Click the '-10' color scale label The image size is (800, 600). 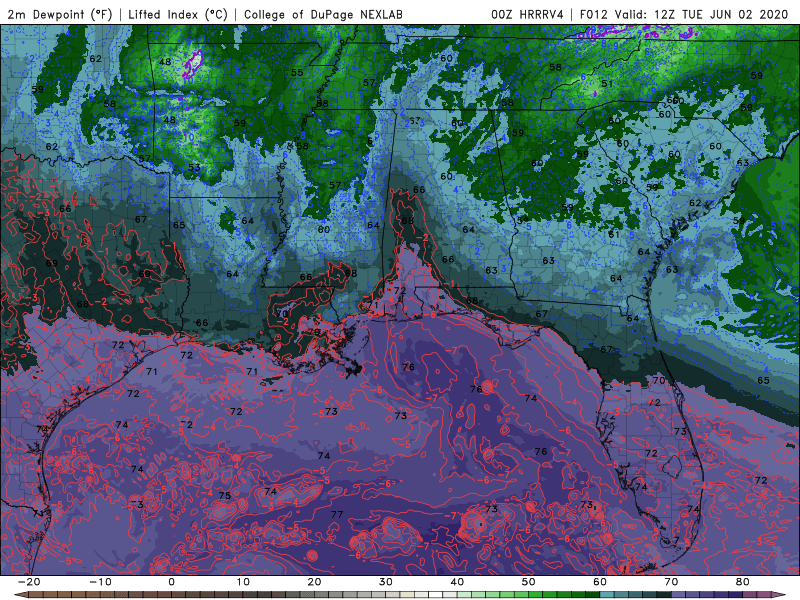(x=100, y=582)
